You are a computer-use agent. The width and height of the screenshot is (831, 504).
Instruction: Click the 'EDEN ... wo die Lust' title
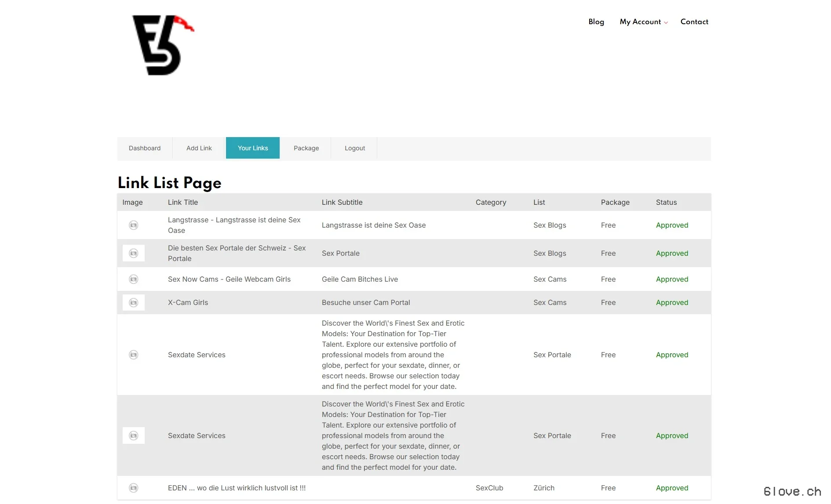pyautogui.click(x=237, y=488)
